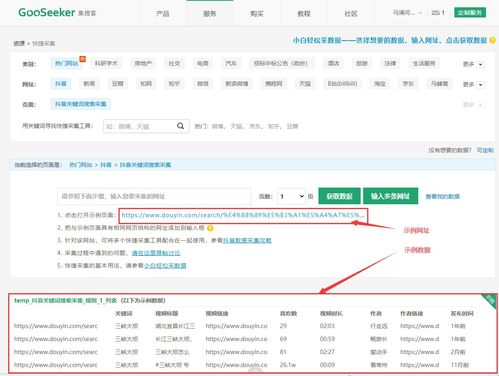Click 热门网站 in the breadcrumb
This screenshot has height=376, width=499.
(x=81, y=165)
